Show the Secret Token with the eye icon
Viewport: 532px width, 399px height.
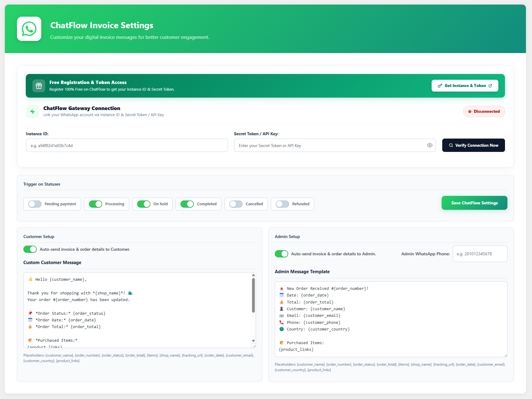[x=429, y=145]
